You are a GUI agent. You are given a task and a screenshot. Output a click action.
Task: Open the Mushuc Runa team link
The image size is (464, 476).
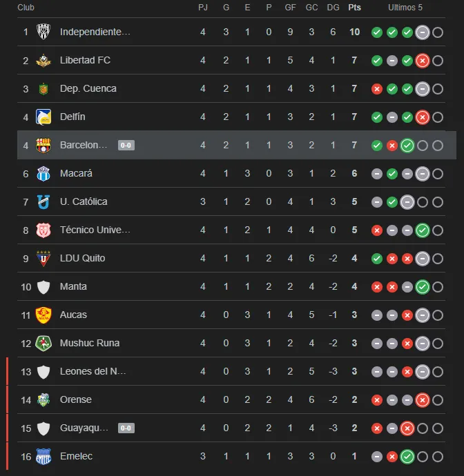pyautogui.click(x=90, y=343)
